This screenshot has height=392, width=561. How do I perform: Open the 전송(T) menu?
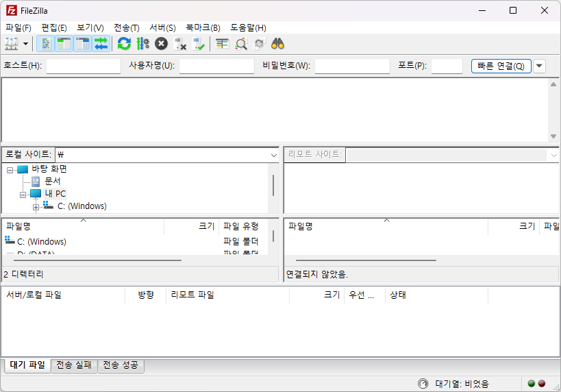click(126, 28)
